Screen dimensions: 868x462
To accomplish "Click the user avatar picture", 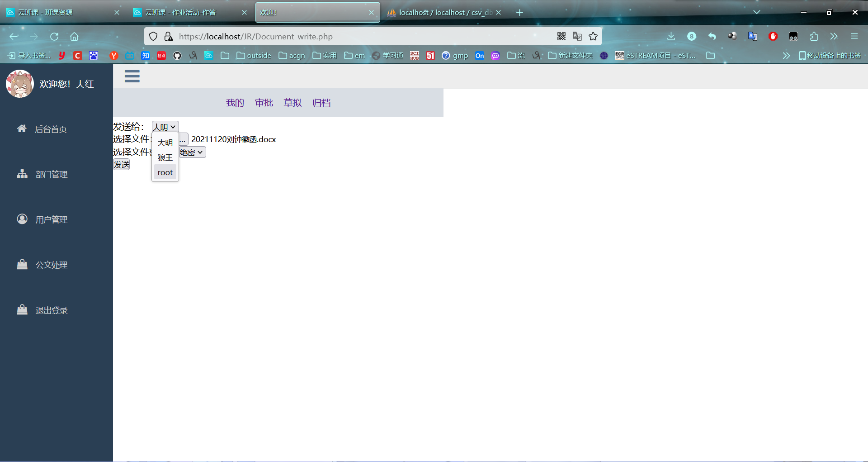I will pos(20,84).
